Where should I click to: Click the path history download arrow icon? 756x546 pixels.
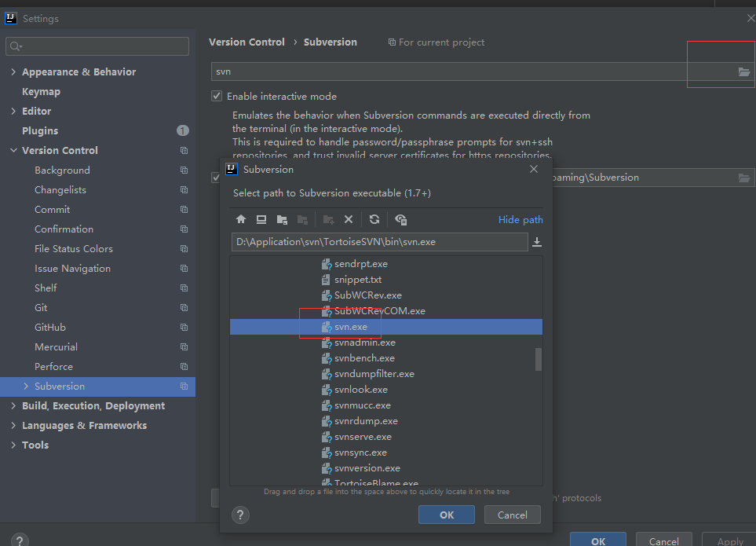coord(537,242)
